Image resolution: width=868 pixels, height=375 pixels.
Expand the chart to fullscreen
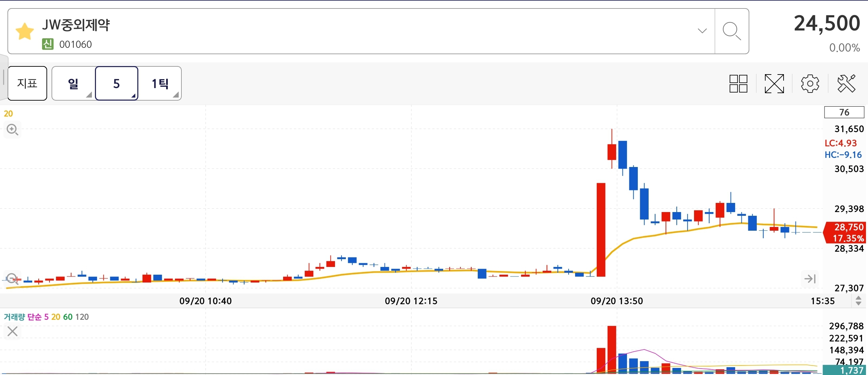(774, 84)
